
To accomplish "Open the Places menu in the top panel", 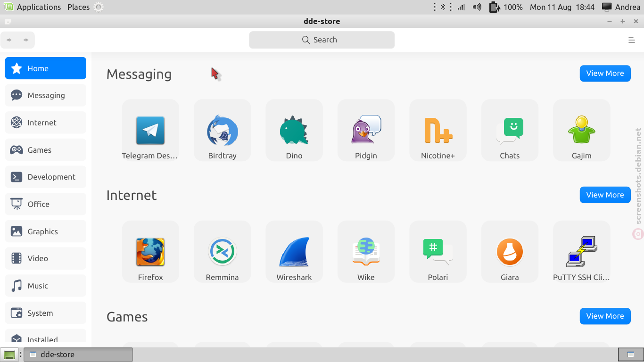I will click(x=78, y=7).
